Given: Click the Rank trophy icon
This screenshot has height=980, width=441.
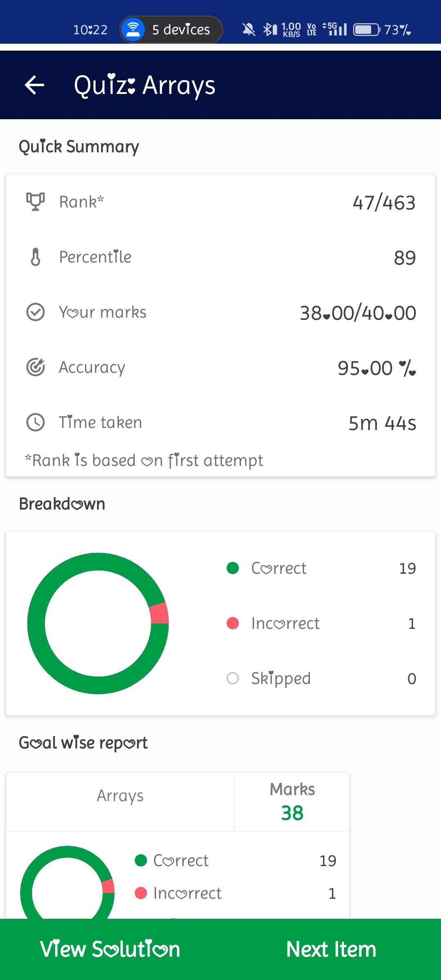Looking at the screenshot, I should (36, 202).
